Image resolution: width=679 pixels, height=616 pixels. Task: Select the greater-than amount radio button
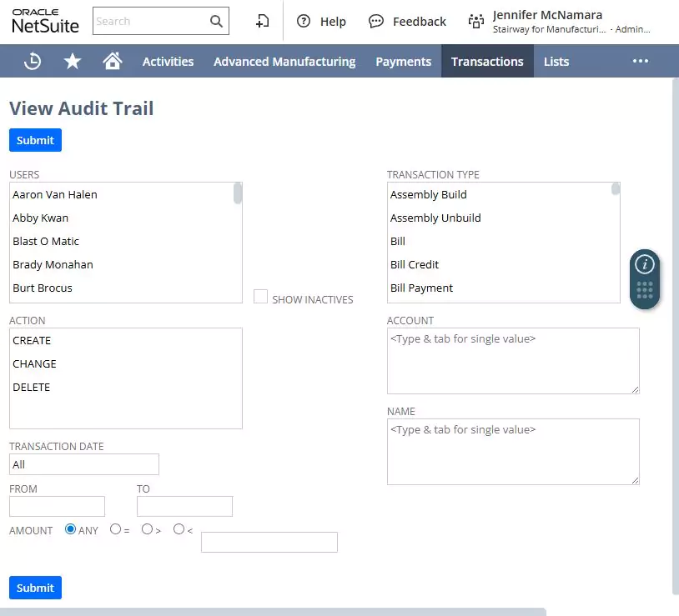point(148,529)
